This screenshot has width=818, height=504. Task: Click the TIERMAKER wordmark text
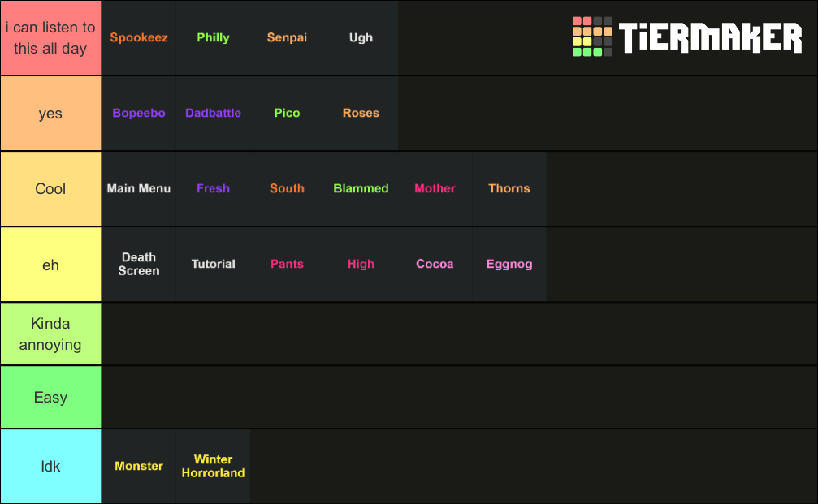pos(710,37)
